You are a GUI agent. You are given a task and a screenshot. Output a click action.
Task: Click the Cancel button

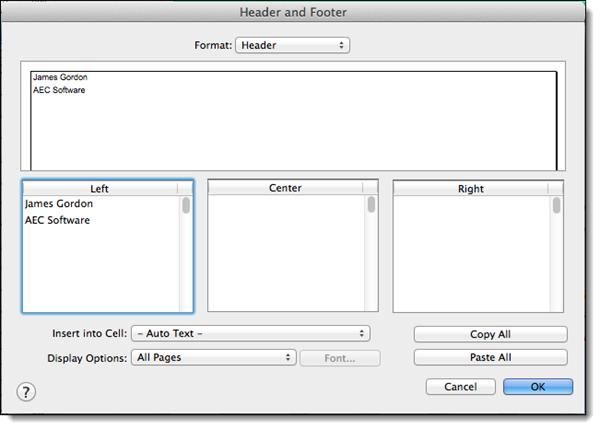tap(460, 386)
